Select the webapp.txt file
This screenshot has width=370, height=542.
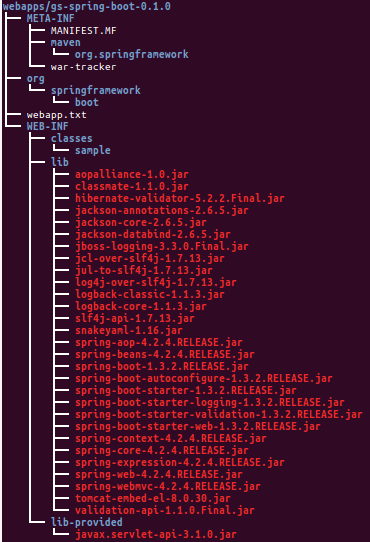click(x=56, y=114)
